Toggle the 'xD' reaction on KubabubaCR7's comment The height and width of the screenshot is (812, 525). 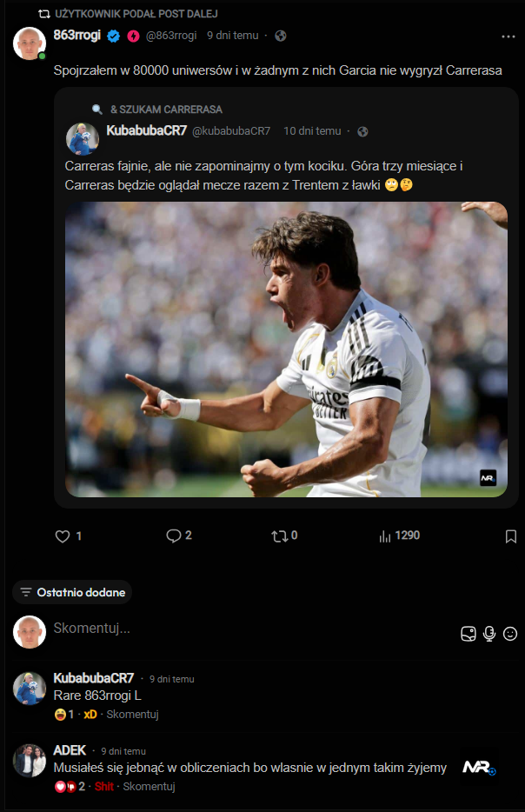pos(90,715)
